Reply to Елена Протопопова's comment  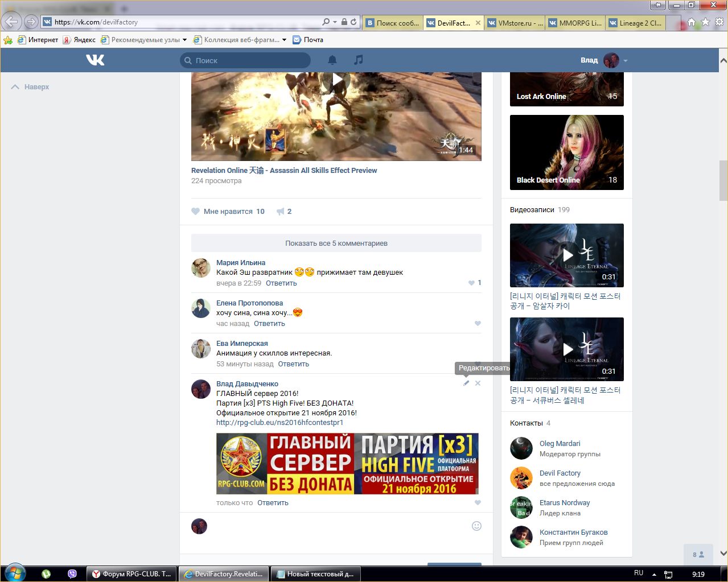[269, 324]
